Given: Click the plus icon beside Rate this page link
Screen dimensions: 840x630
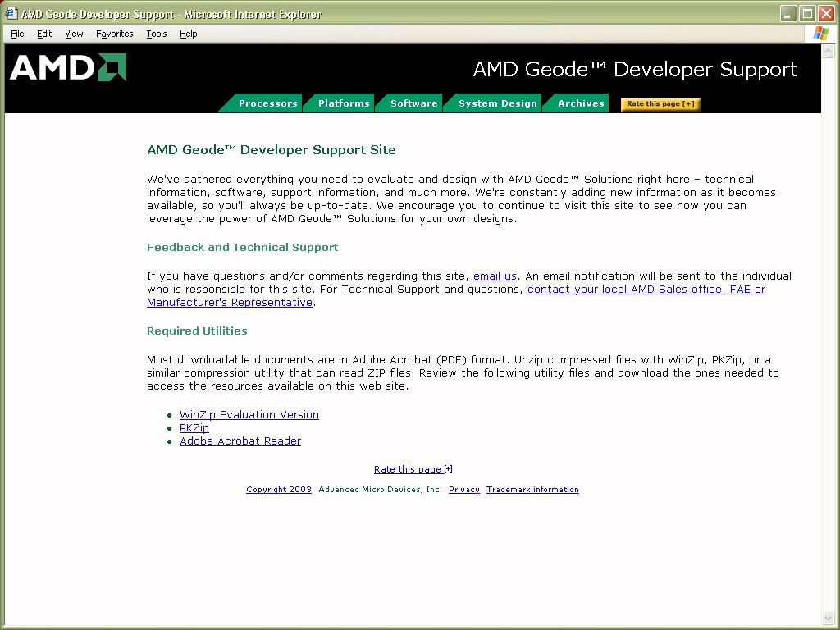Looking at the screenshot, I should pos(449,469).
